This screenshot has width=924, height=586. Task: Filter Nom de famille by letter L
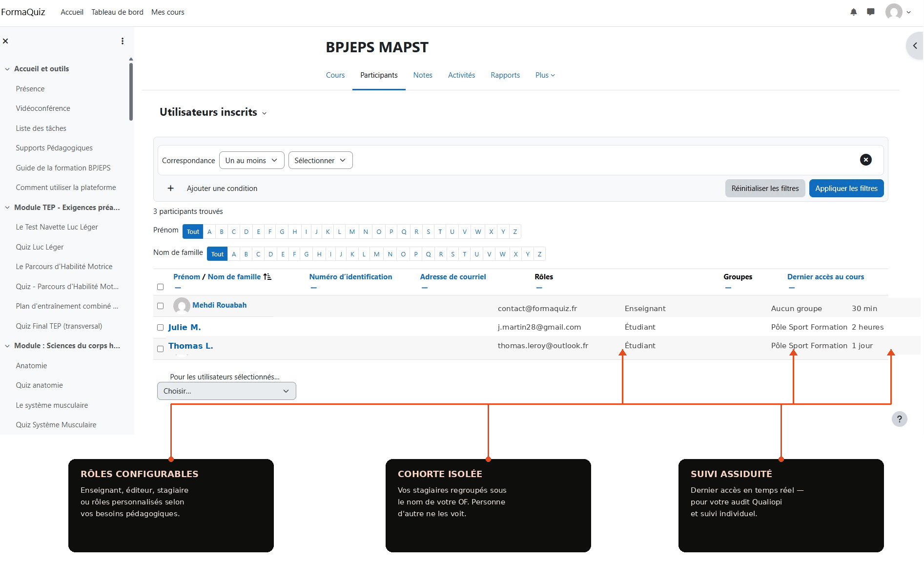pos(364,254)
